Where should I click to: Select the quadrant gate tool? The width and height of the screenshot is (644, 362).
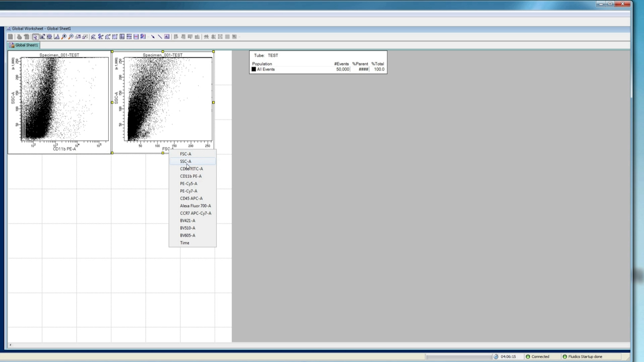pos(122,37)
